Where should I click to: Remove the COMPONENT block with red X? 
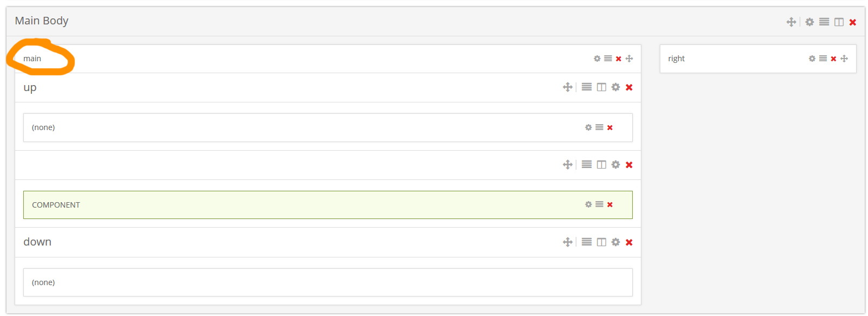pyautogui.click(x=610, y=204)
